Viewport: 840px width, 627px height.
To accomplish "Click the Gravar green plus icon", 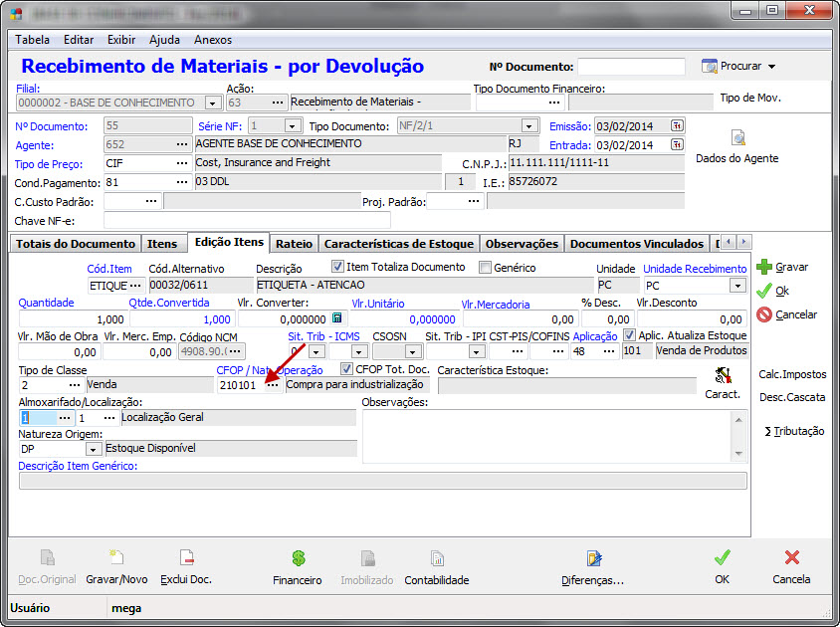I will (x=764, y=267).
